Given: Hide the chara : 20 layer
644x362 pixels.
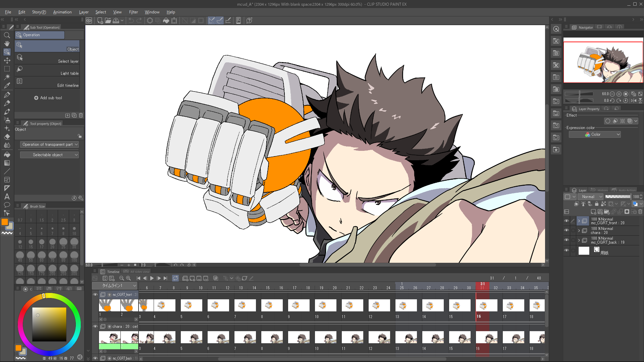Looking at the screenshot, I should coord(567,230).
